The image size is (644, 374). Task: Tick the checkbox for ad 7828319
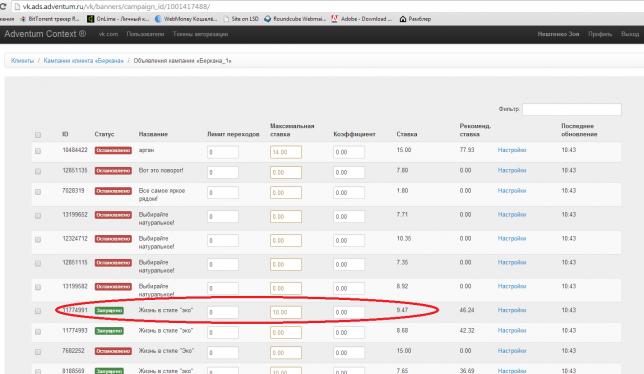coord(38,192)
